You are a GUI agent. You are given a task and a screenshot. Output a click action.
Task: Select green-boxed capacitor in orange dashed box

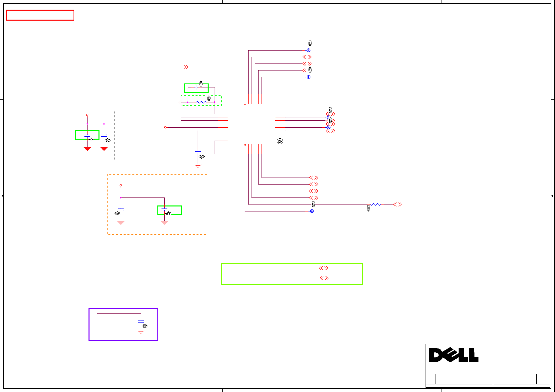tap(164, 209)
